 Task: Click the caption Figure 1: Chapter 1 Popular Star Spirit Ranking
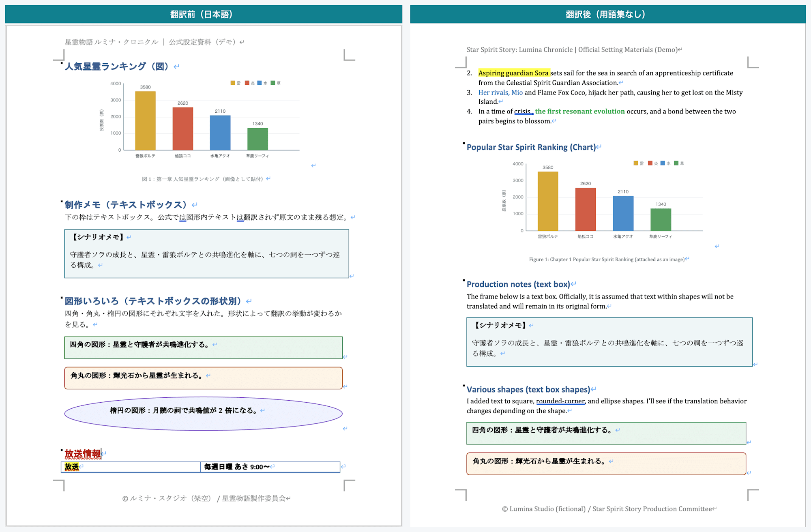(x=607, y=260)
